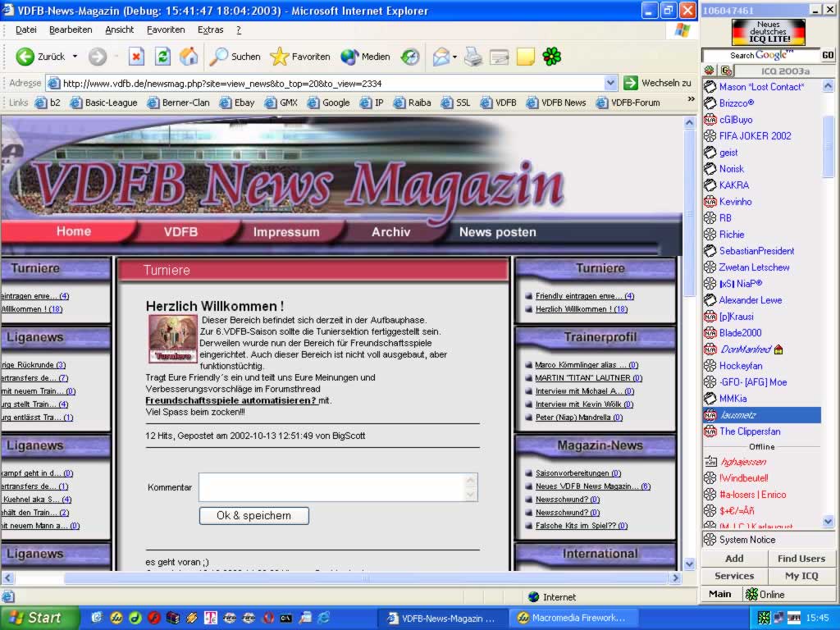Expand the Links bar overflow chevron
The image size is (840, 630).
click(x=690, y=103)
